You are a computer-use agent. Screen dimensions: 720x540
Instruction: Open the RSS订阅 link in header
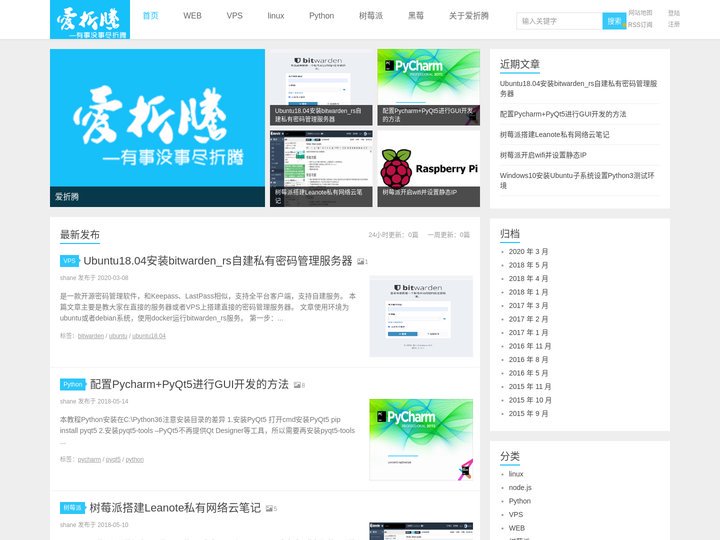(640, 24)
